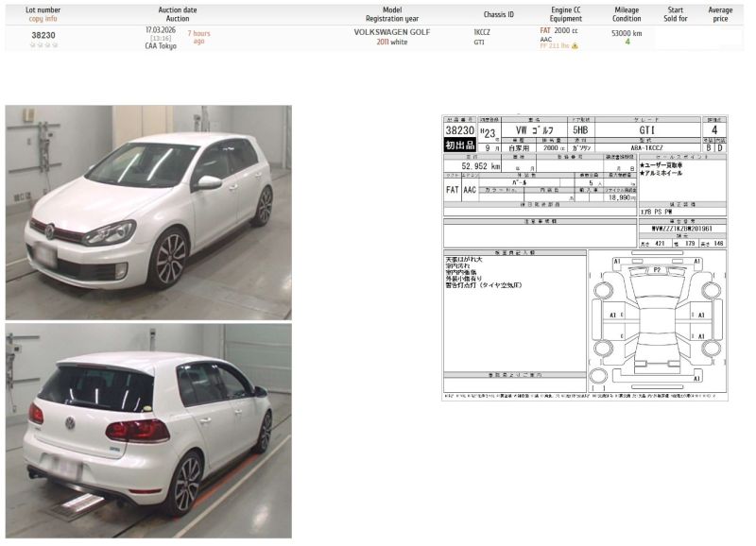
Task: Click the 'Mileage Condition' column header
Action: [627, 14]
